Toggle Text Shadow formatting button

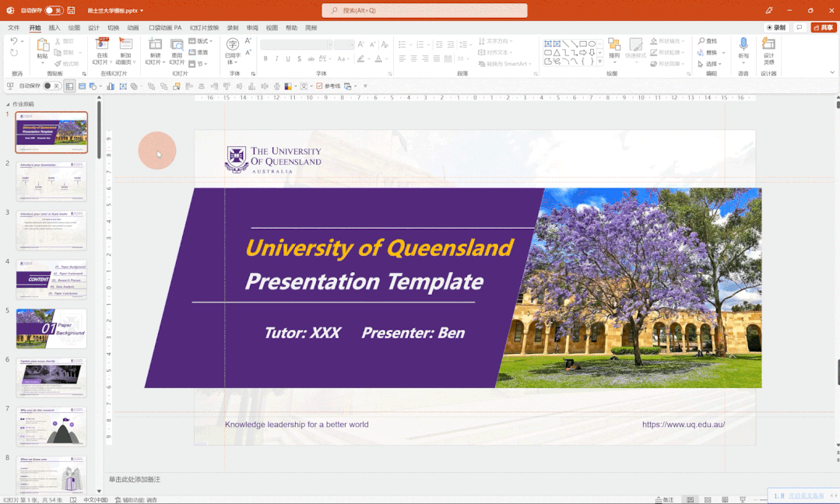pos(299,59)
